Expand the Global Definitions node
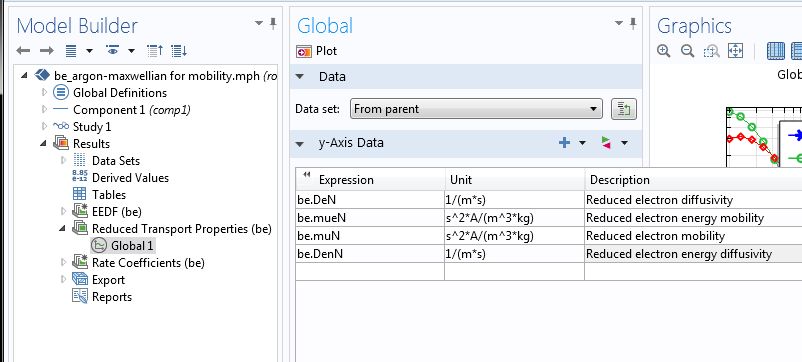 tap(44, 93)
